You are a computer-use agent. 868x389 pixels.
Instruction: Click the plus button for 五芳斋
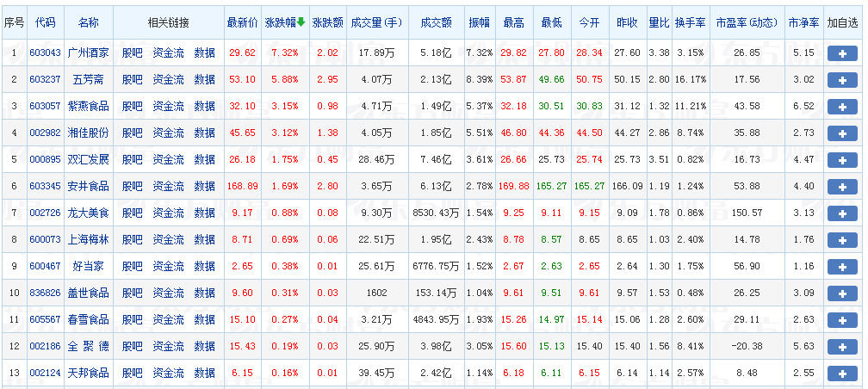841,80
